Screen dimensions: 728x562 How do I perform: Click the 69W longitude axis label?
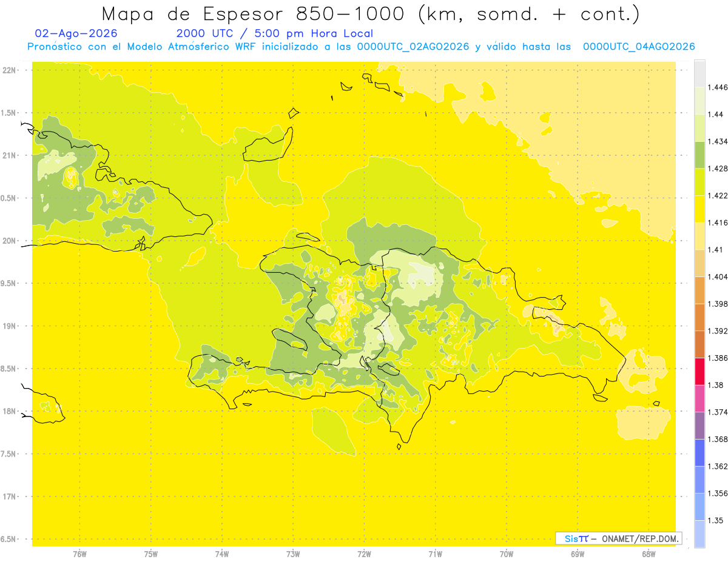(x=578, y=554)
